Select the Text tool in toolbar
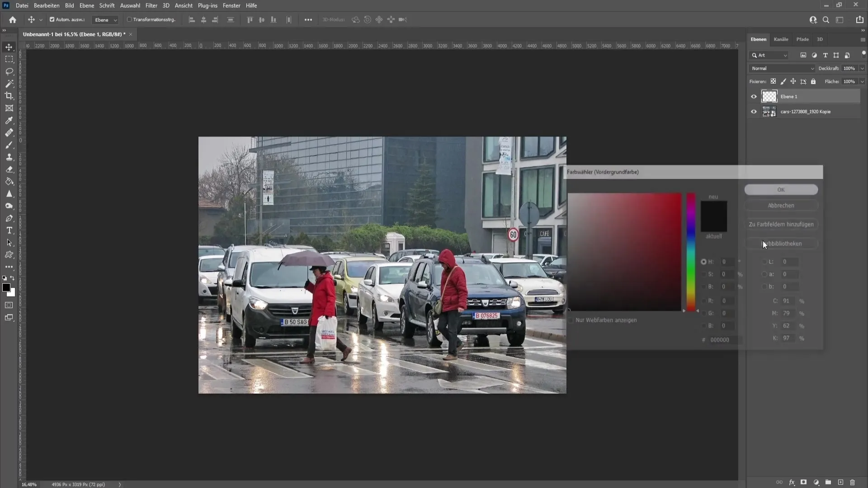This screenshot has width=868, height=488. click(x=9, y=230)
